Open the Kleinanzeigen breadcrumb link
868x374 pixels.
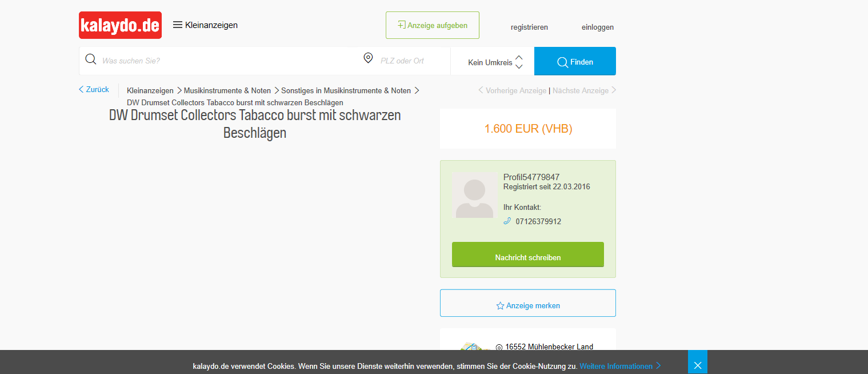click(150, 90)
